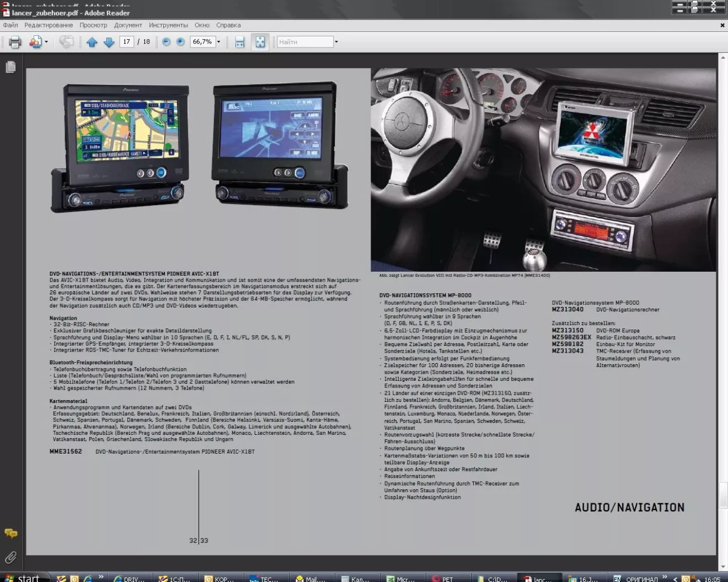The width and height of the screenshot is (728, 582).
Task: Open the Инструменты menu
Action: point(168,25)
